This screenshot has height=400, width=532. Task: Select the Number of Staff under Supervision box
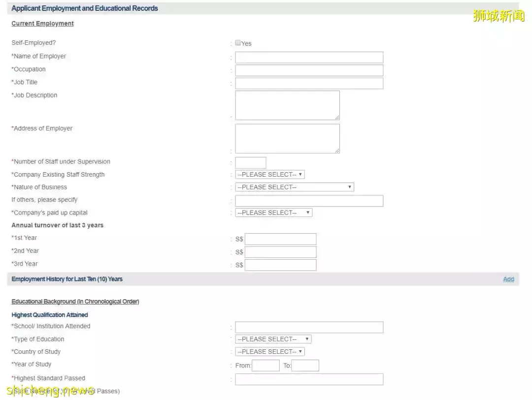click(x=250, y=163)
